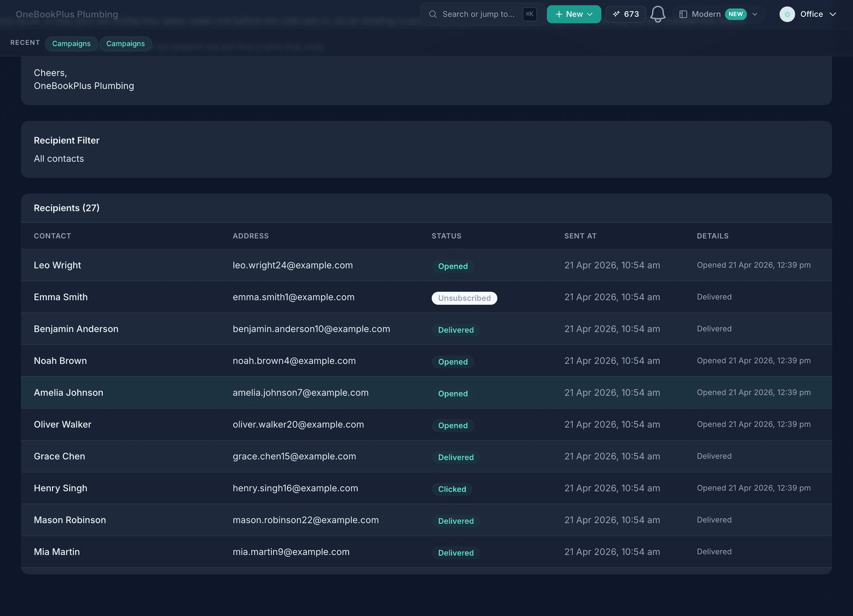The width and height of the screenshot is (853, 616).
Task: Open the first recent Campaigns chip
Action: [71, 44]
